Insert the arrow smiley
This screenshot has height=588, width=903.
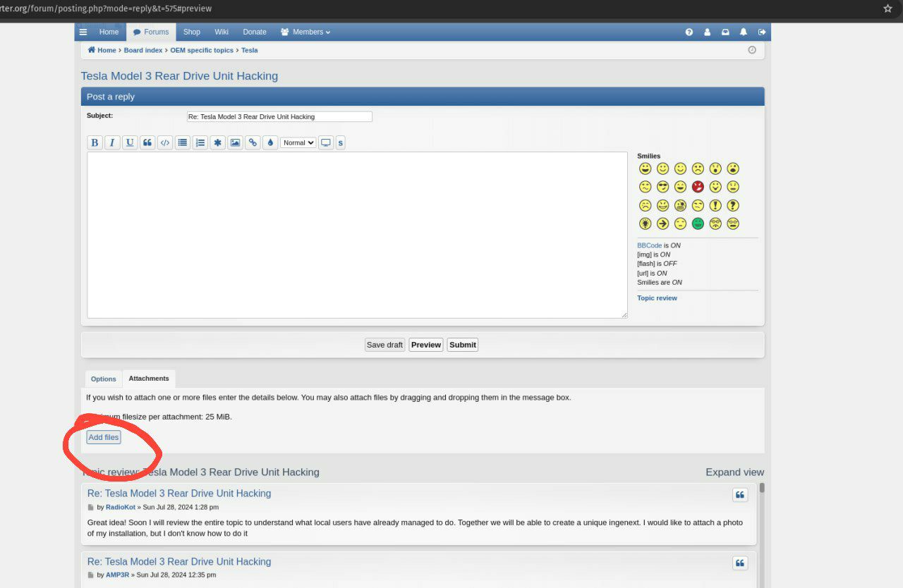[662, 223]
